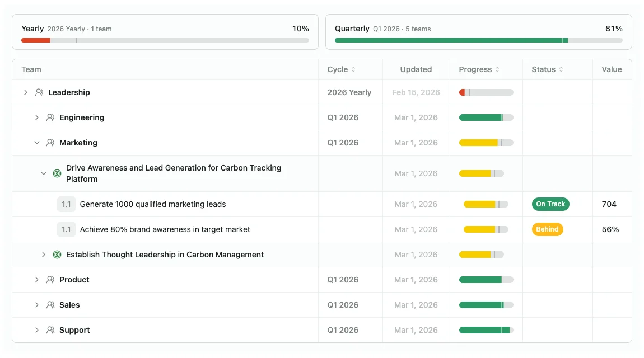Viewport: 644px width, 358px height.
Task: Expand the Leadership team row
Action: 25,92
